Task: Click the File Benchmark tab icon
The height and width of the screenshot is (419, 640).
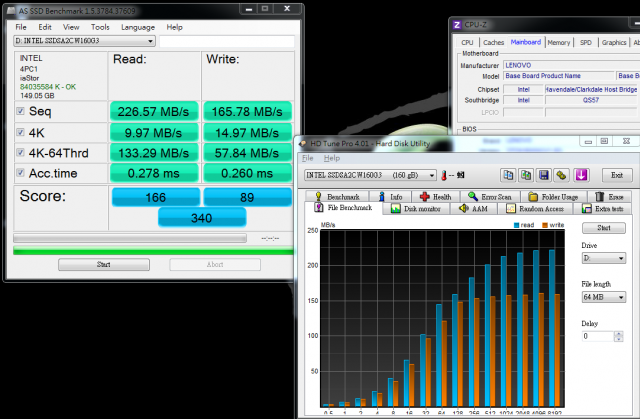Action: pyautogui.click(x=319, y=207)
